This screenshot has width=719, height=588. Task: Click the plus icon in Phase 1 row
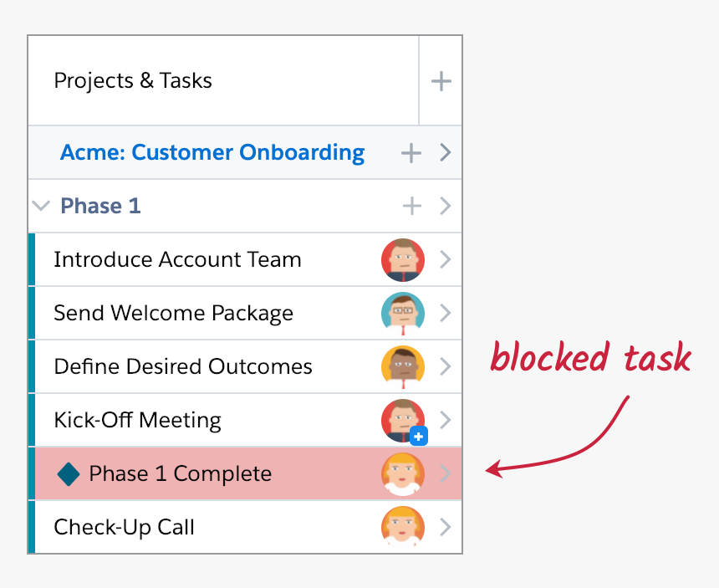tap(411, 206)
